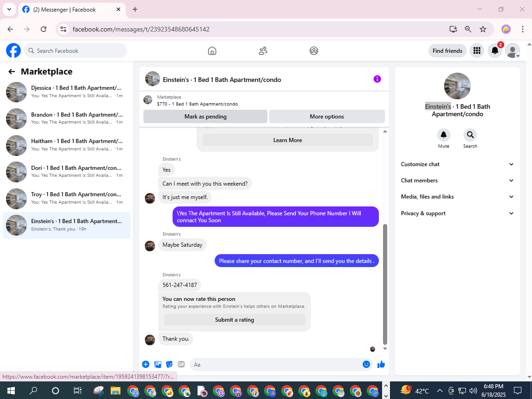Open the emoji picker icon

pyautogui.click(x=366, y=364)
